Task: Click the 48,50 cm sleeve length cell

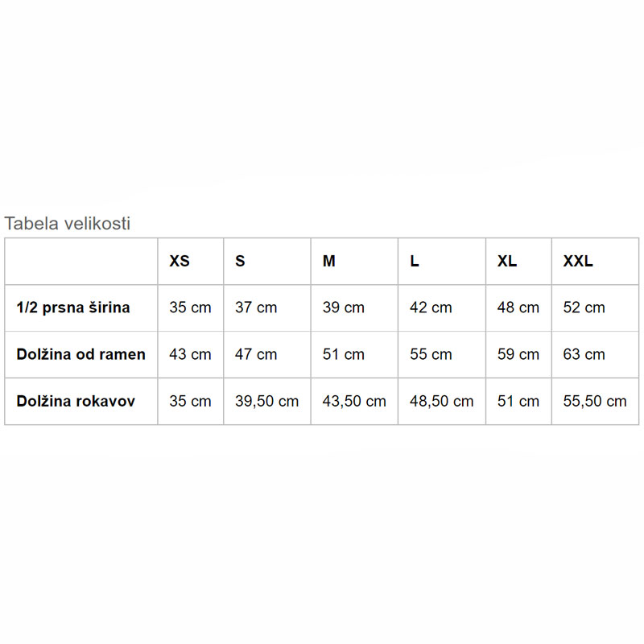Action: [x=441, y=401]
